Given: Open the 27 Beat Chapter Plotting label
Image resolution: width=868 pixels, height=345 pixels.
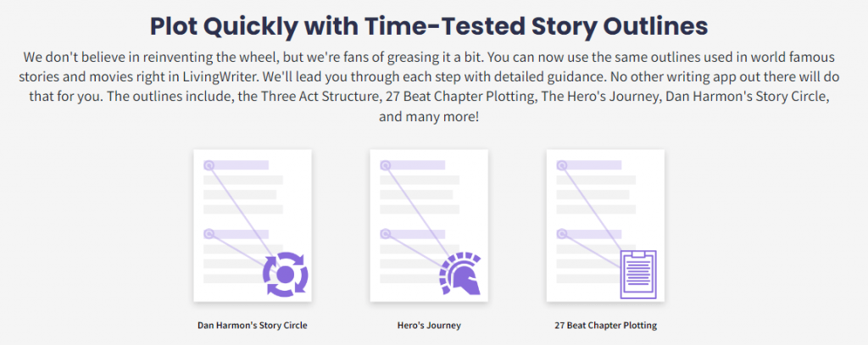Looking at the screenshot, I should [x=605, y=326].
